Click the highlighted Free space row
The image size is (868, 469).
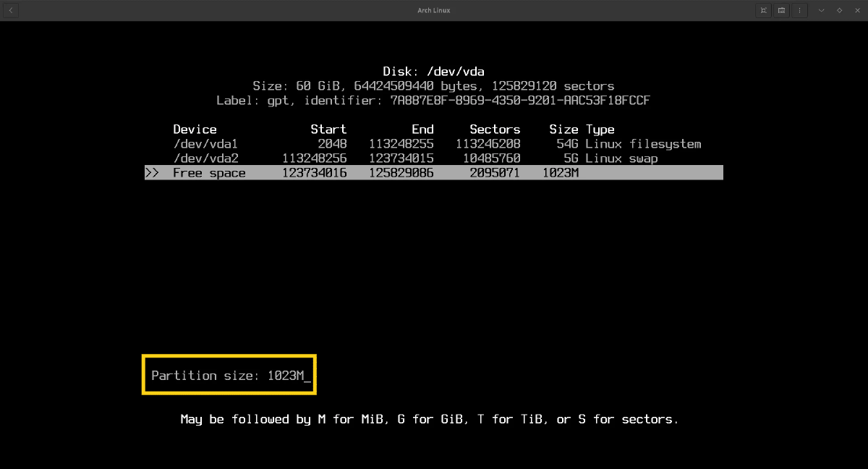[433, 173]
